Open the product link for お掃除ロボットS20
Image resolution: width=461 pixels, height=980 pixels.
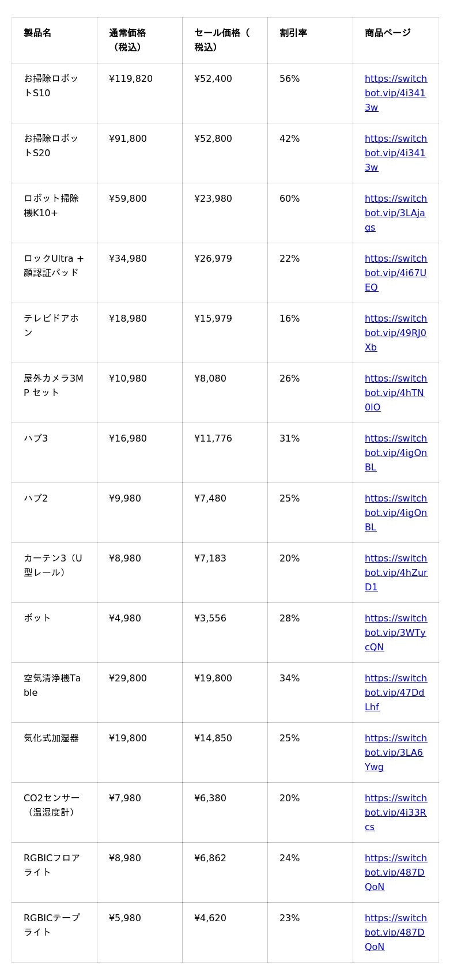(395, 153)
